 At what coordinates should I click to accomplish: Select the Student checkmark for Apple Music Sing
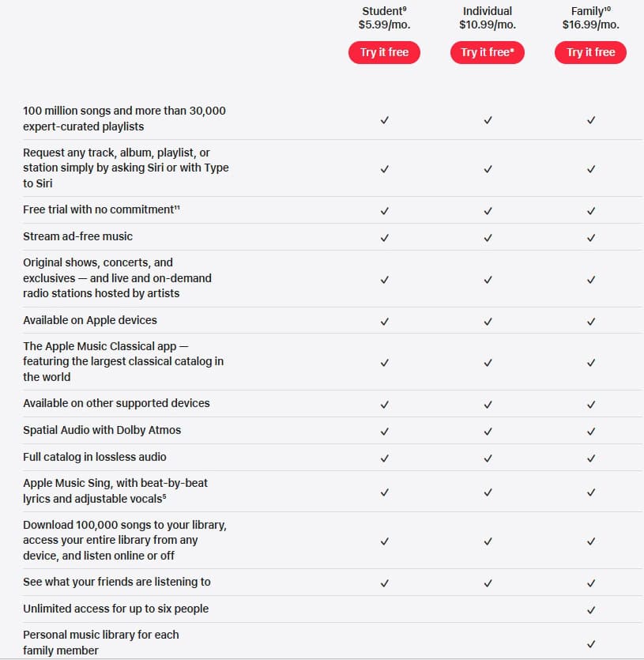click(x=385, y=492)
